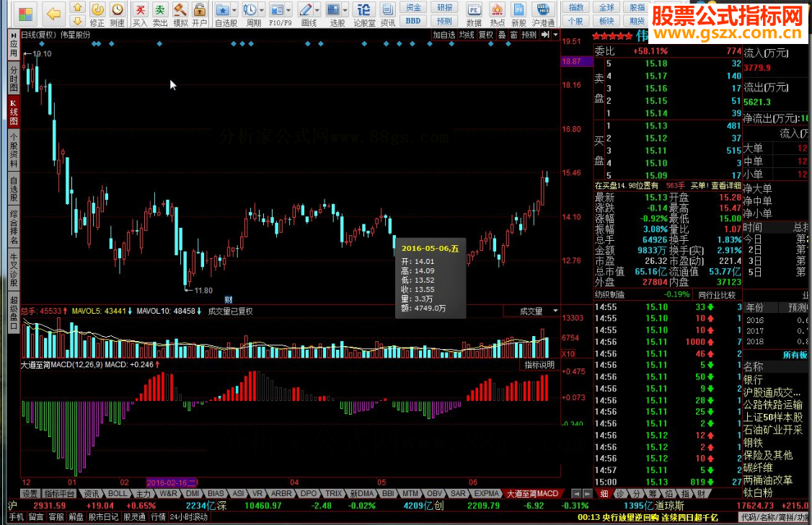Click the 查看详细 view details link
812x525 pixels.
(726, 185)
